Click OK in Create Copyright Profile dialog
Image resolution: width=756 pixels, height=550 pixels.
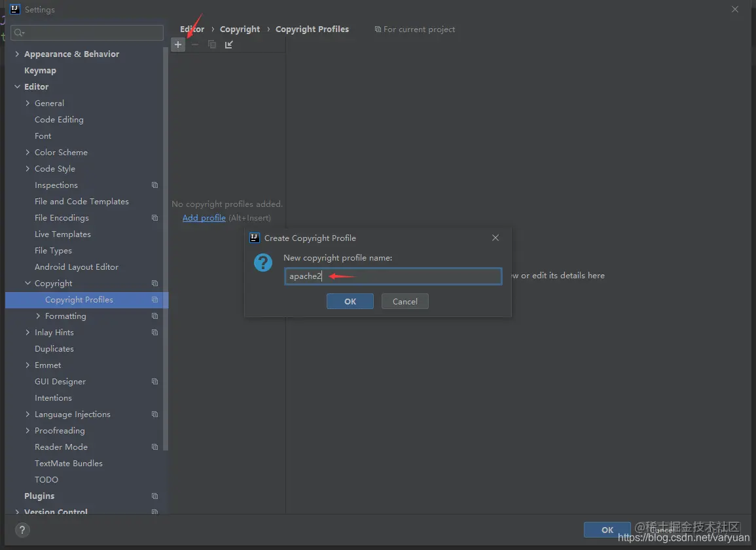[x=350, y=301]
